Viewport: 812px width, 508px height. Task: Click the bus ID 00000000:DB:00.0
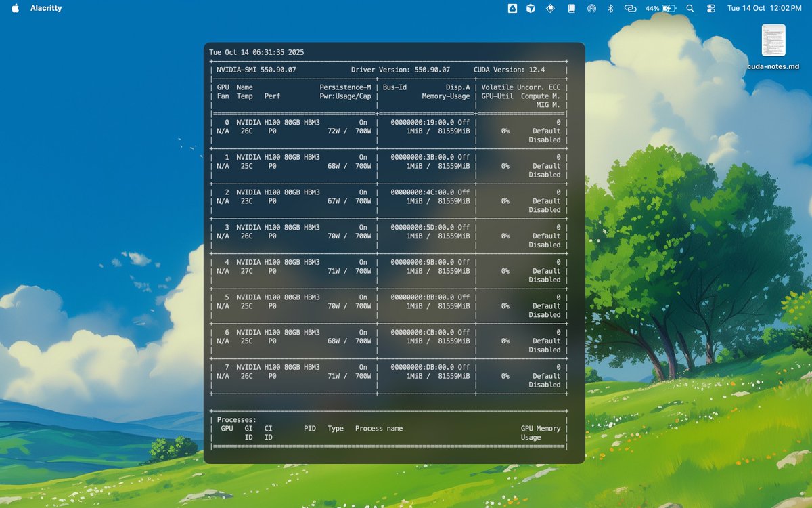point(423,367)
